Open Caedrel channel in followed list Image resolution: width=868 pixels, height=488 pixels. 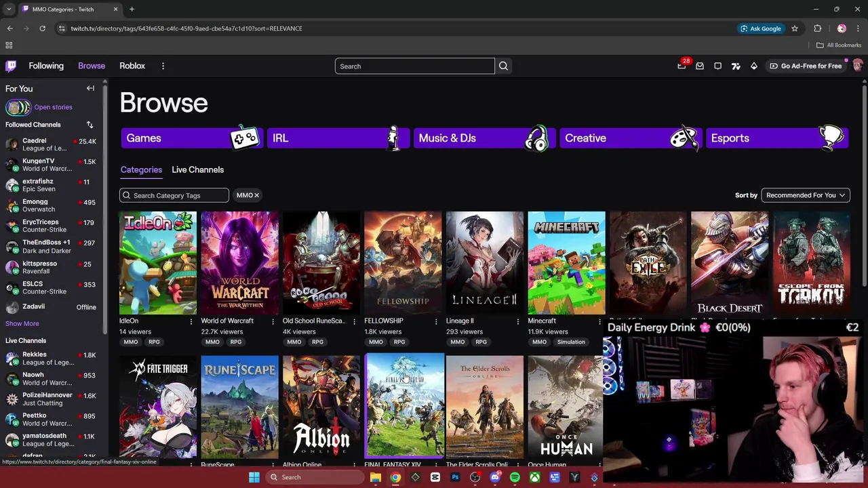pos(51,144)
